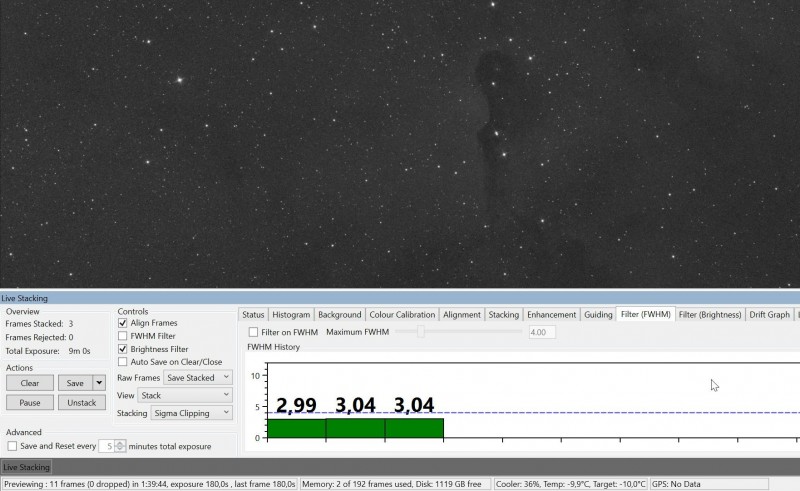Enable the FWHM Filter checkbox
This screenshot has height=491, width=800.
[x=122, y=336]
